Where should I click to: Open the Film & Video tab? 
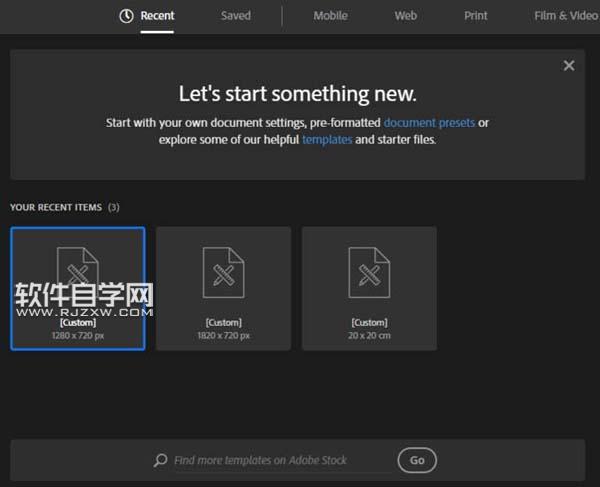[x=566, y=16]
